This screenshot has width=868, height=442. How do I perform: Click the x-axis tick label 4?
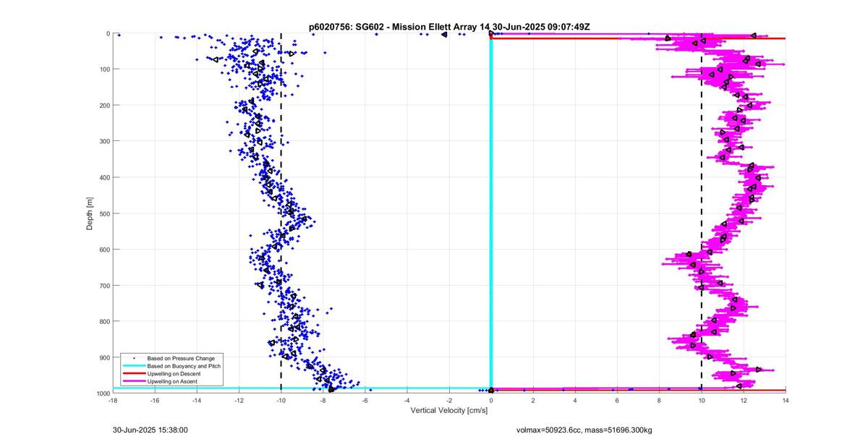point(575,400)
